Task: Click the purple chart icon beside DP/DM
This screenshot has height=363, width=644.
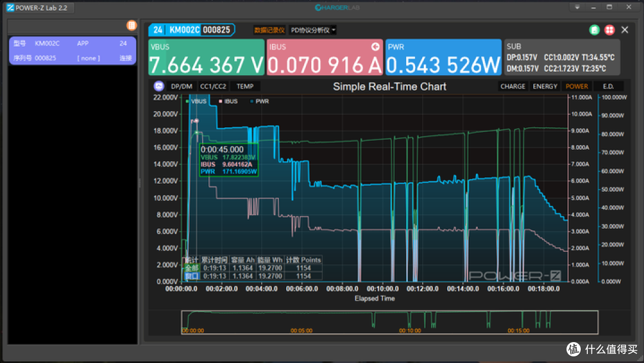Action: (159, 86)
